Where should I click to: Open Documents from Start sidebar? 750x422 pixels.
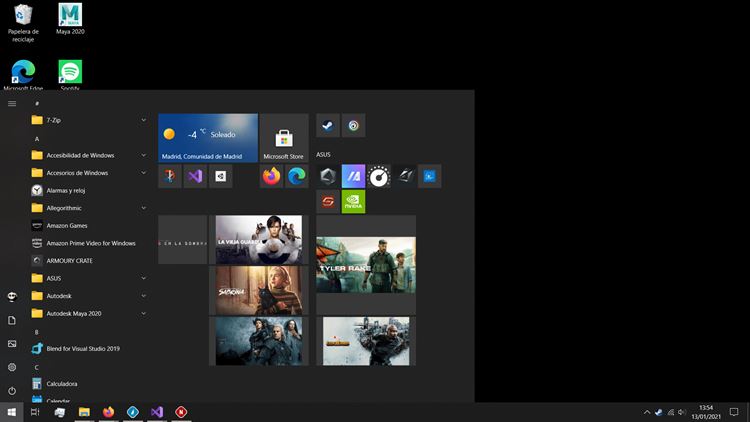(x=12, y=320)
